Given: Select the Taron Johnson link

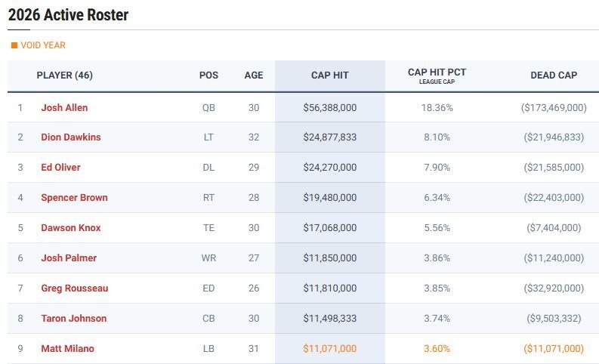Looking at the screenshot, I should click(x=73, y=319).
